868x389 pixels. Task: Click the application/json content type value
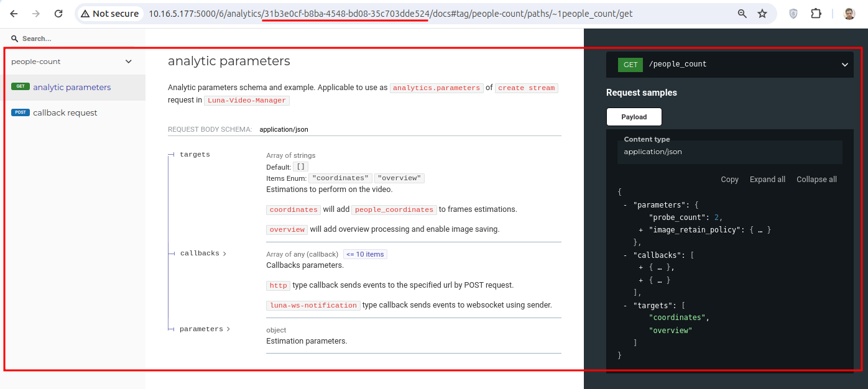coord(653,152)
